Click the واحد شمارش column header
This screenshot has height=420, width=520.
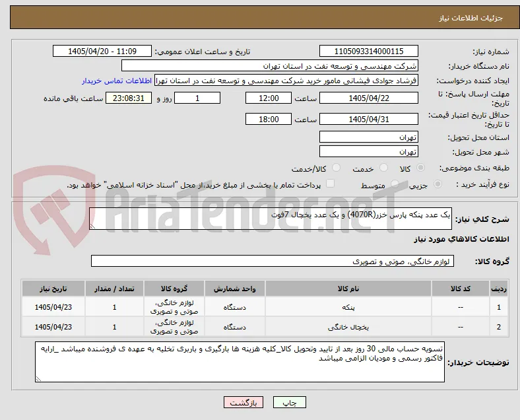click(234, 289)
